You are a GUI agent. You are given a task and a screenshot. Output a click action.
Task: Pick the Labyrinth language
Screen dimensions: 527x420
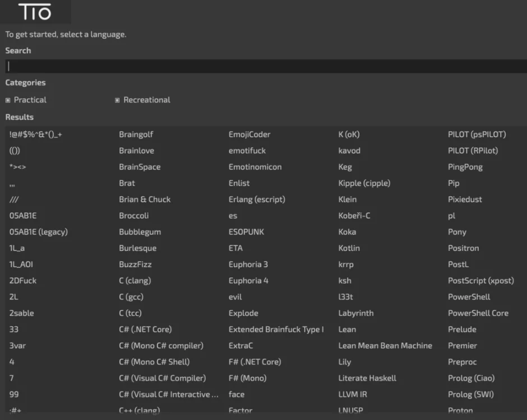pos(356,313)
